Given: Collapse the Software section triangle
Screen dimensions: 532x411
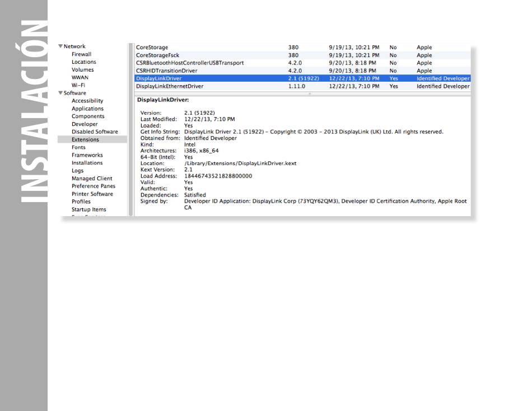Looking at the screenshot, I should pos(60,93).
